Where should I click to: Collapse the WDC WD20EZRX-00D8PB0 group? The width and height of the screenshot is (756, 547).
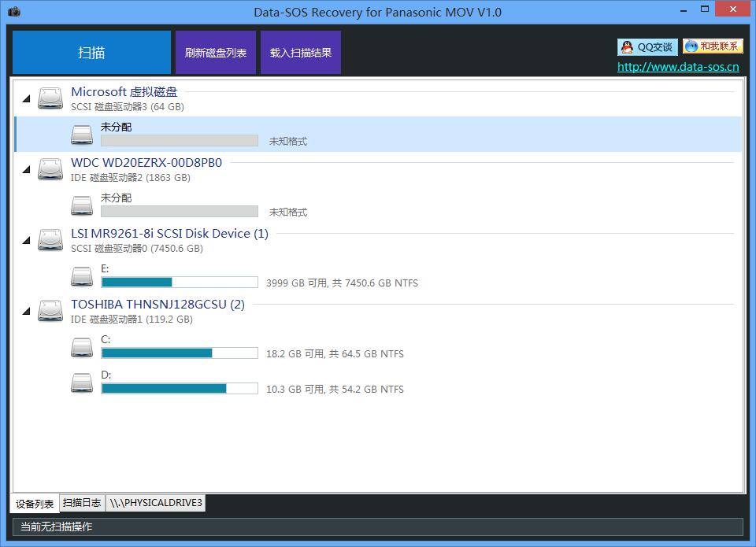click(26, 170)
